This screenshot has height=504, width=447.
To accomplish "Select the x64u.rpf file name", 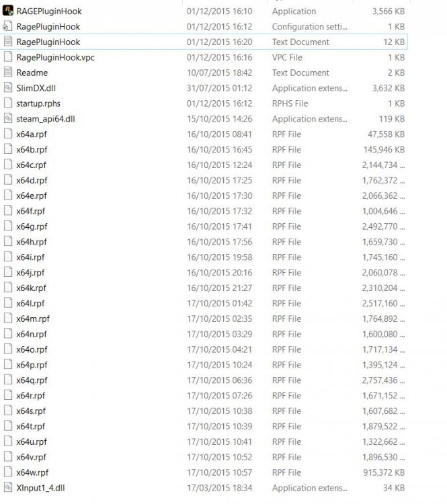I will click(32, 442).
